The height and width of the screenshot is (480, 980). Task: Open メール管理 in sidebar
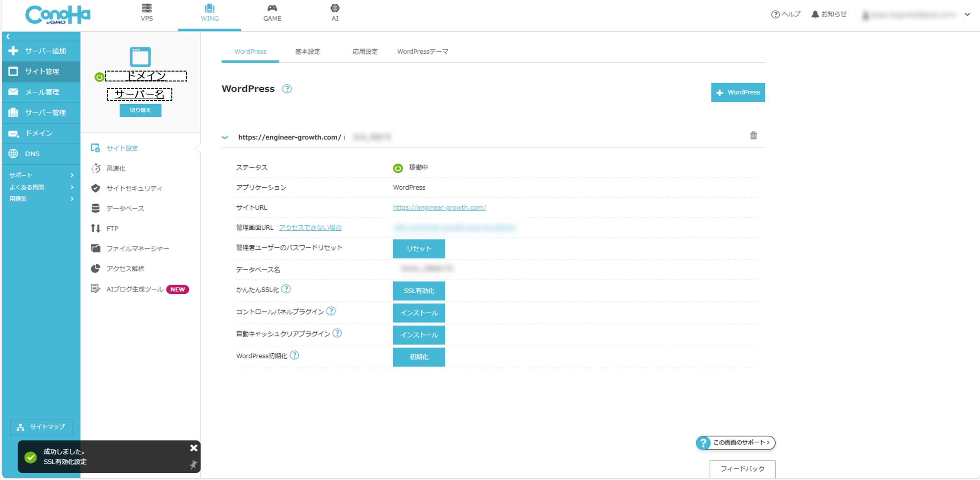(x=41, y=92)
